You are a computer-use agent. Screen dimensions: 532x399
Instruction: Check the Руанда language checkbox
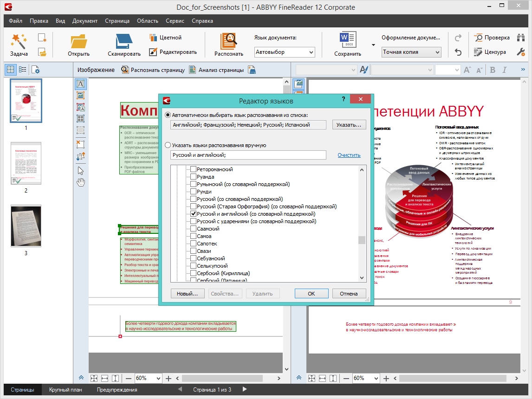coord(194,176)
